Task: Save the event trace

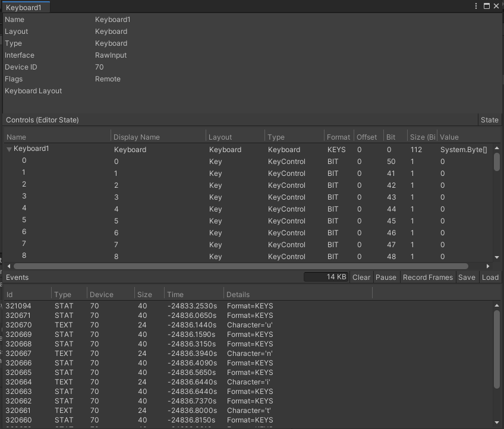Action: pyautogui.click(x=467, y=277)
